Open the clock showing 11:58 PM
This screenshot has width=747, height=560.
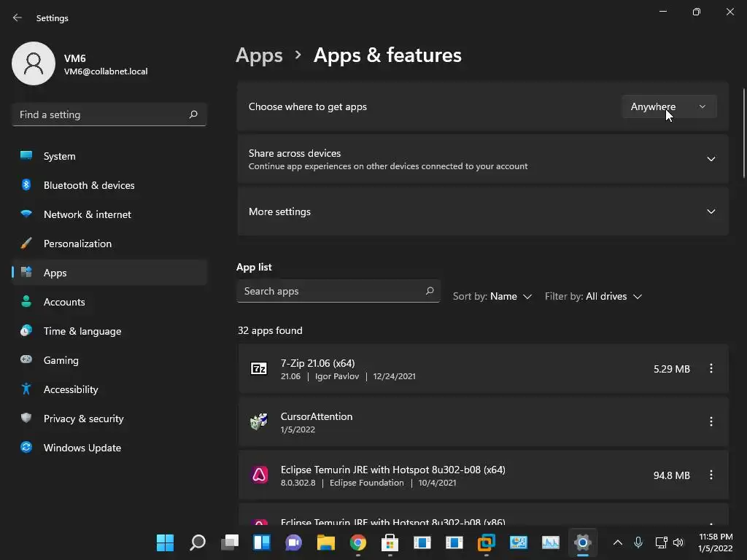click(715, 542)
